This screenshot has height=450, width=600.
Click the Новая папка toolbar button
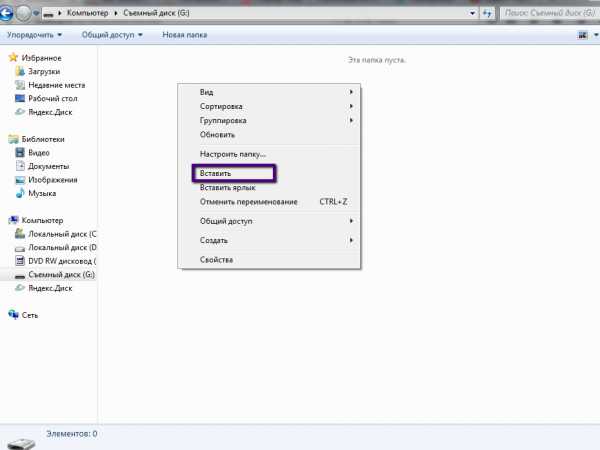(x=184, y=35)
